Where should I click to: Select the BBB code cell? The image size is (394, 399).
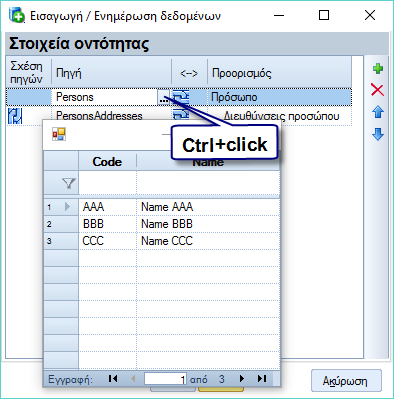107,224
